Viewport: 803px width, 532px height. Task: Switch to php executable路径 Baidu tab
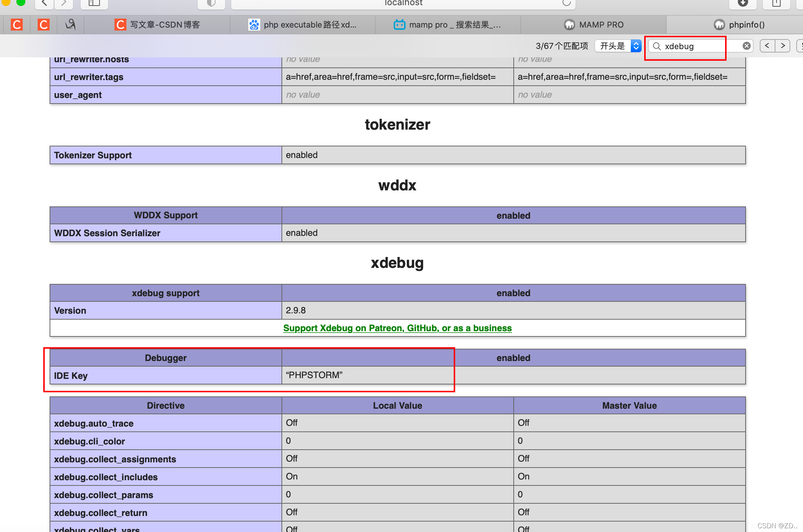(303, 25)
